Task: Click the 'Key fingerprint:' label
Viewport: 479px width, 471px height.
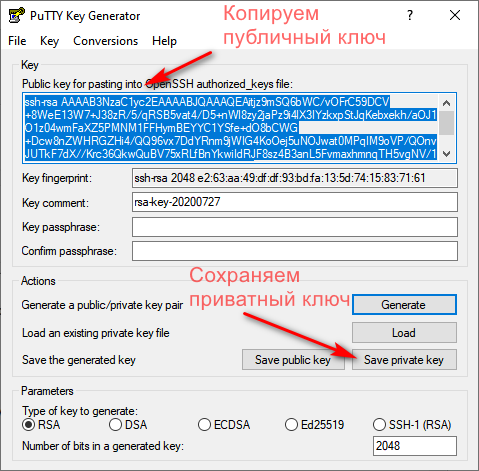Action: (57, 178)
